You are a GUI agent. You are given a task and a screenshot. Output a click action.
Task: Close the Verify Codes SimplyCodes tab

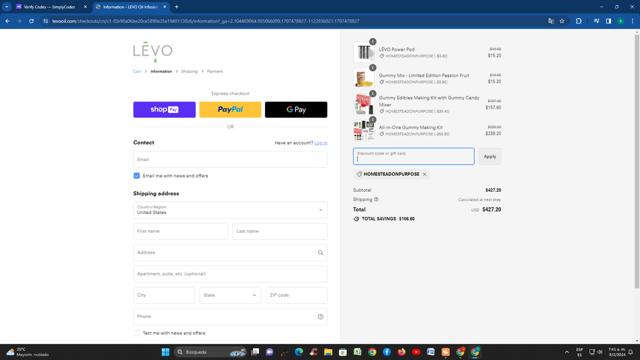[85, 7]
